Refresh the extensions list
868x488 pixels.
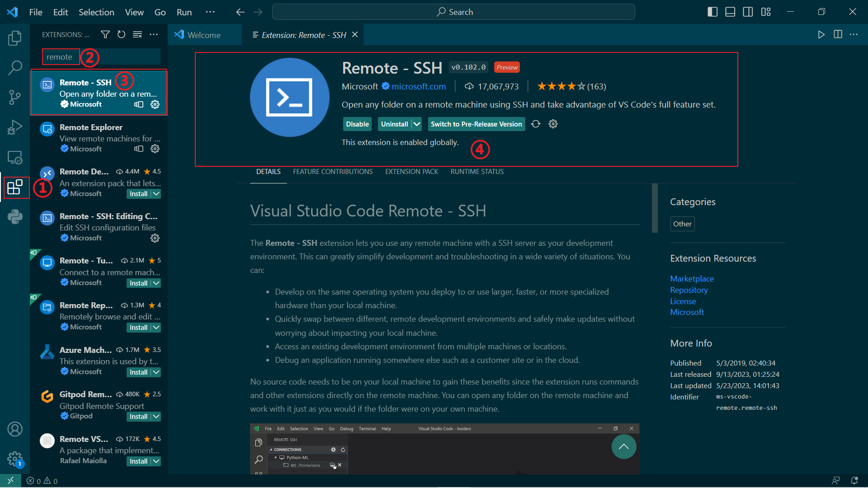(121, 34)
